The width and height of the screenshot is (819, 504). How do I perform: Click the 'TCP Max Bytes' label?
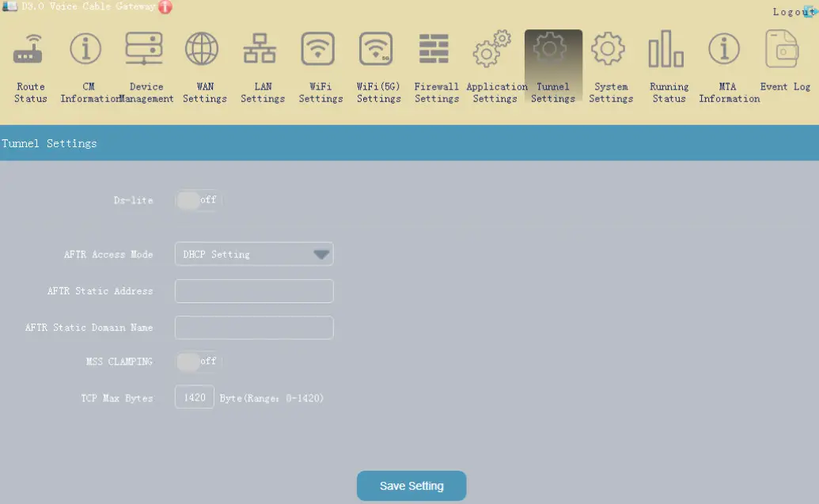[x=117, y=398]
